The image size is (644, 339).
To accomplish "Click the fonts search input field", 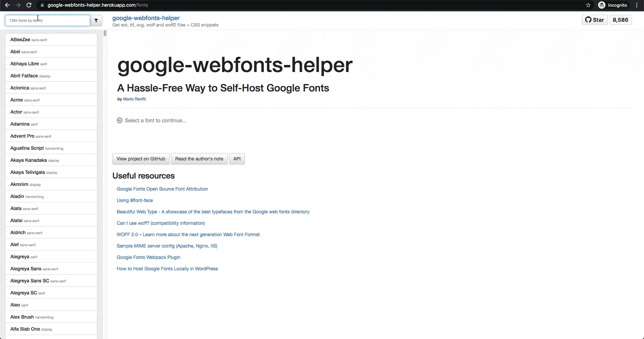I will 47,20.
